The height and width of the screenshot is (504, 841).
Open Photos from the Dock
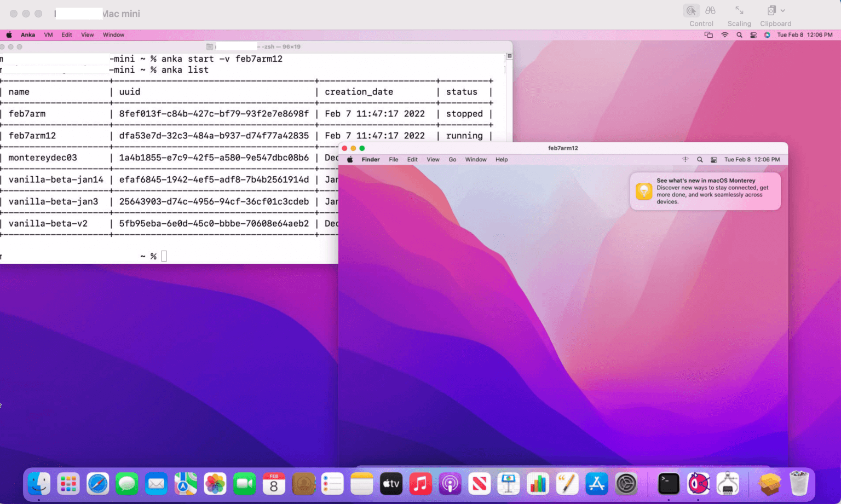(215, 484)
